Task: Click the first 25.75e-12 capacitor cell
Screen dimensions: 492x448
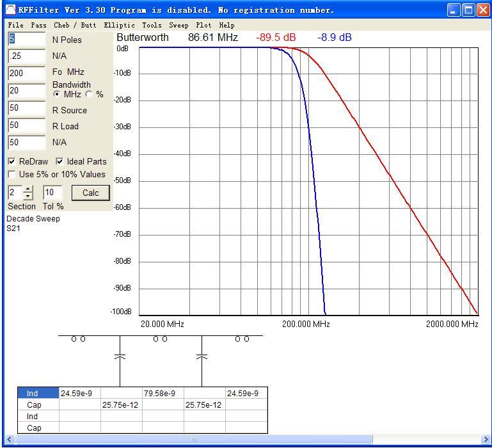Action: [122, 405]
